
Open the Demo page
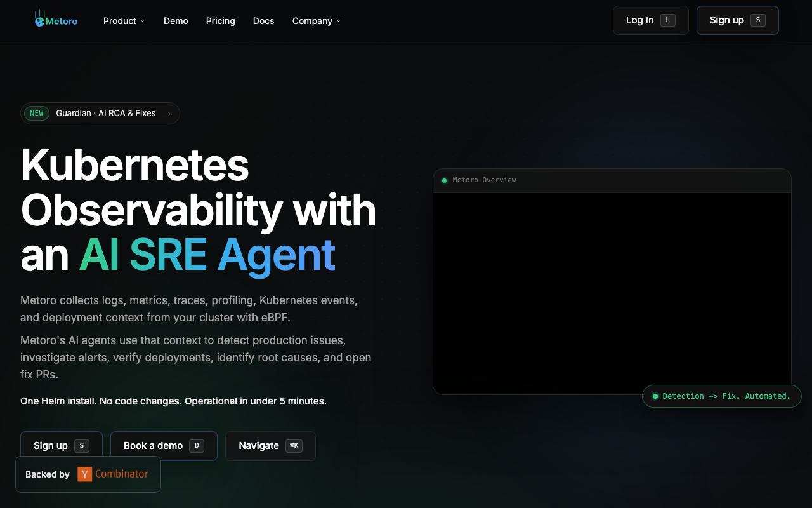(x=176, y=21)
